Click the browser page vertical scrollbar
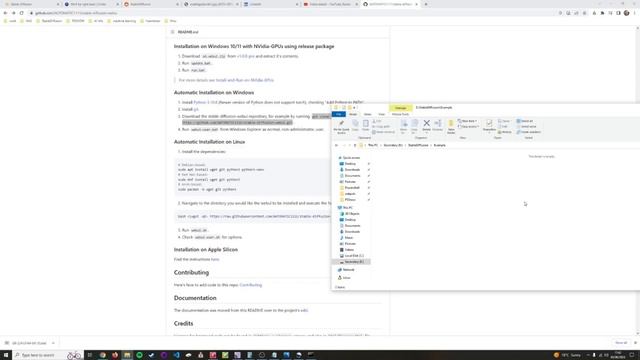The width and height of the screenshot is (640, 360). [x=638, y=180]
